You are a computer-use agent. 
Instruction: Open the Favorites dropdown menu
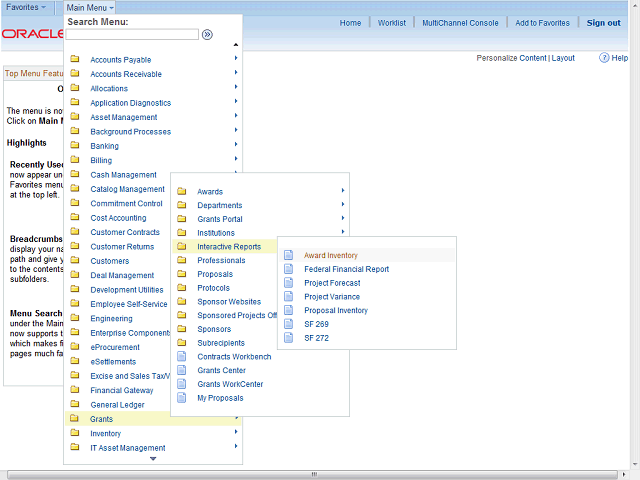coord(26,7)
